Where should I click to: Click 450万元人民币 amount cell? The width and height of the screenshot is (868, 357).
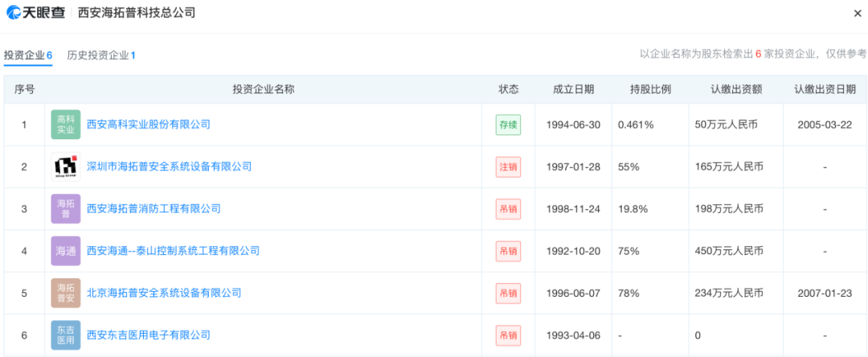click(x=729, y=251)
